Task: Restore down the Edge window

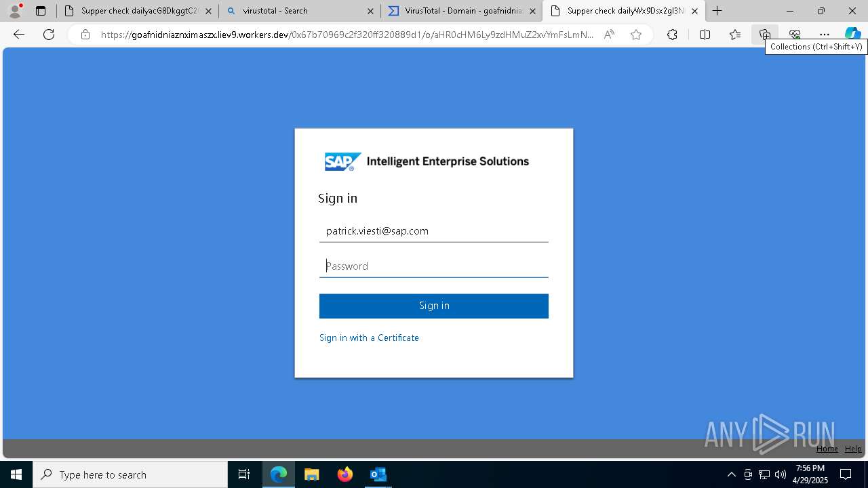Action: 821,11
